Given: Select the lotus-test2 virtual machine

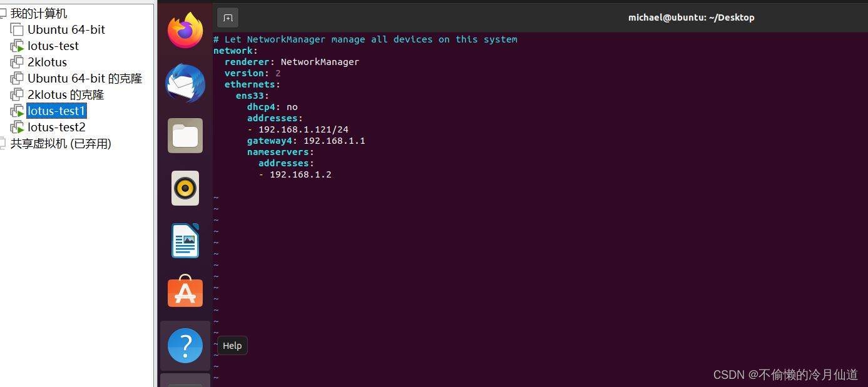Looking at the screenshot, I should (56, 127).
